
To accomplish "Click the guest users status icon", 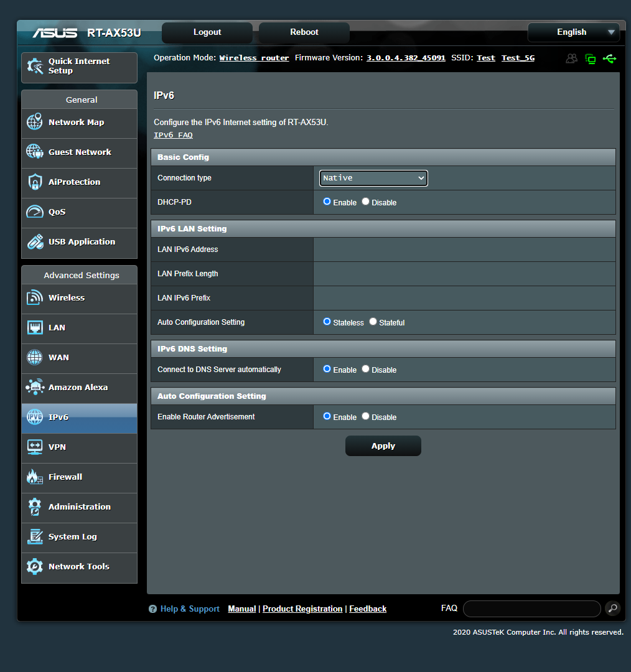I will [571, 58].
